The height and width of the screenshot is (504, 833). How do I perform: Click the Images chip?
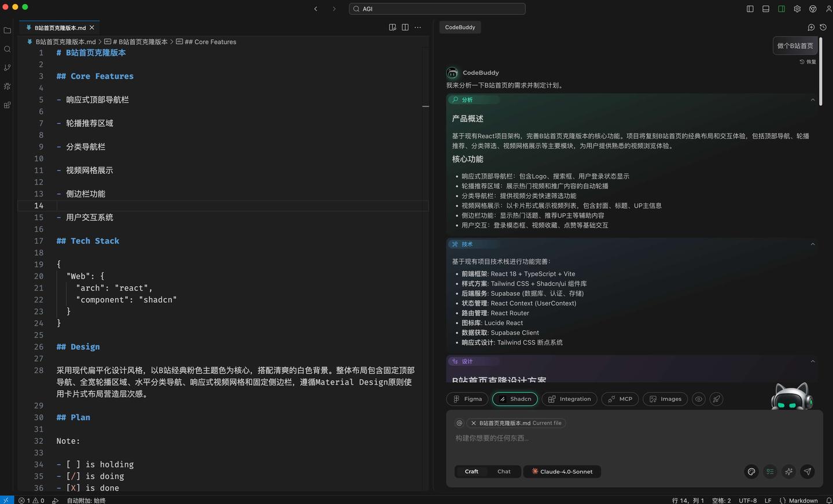(665, 399)
